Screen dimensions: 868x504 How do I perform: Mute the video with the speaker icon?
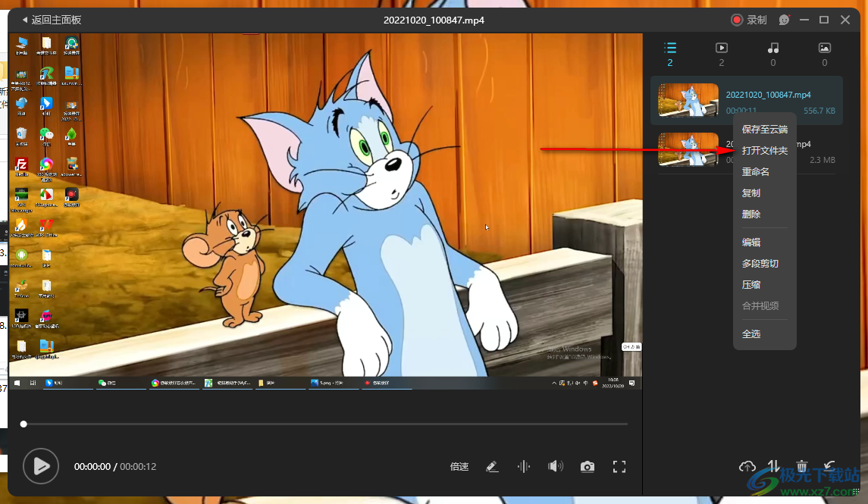tap(555, 467)
